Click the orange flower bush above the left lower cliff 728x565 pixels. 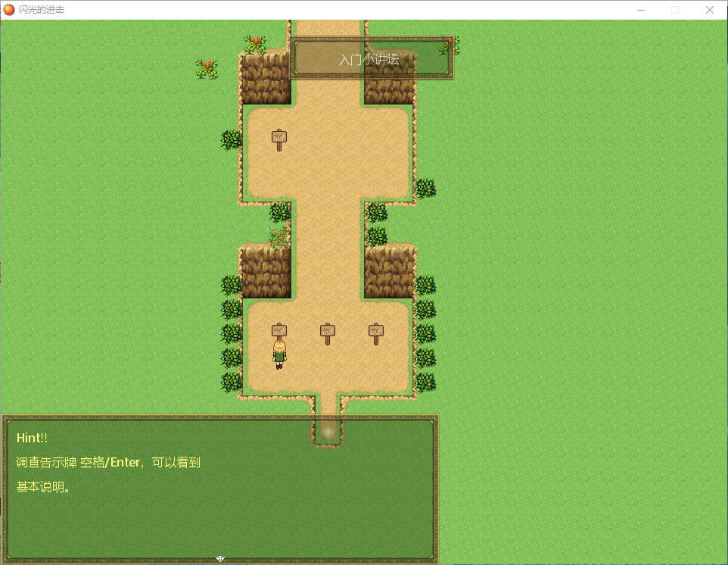point(279,236)
